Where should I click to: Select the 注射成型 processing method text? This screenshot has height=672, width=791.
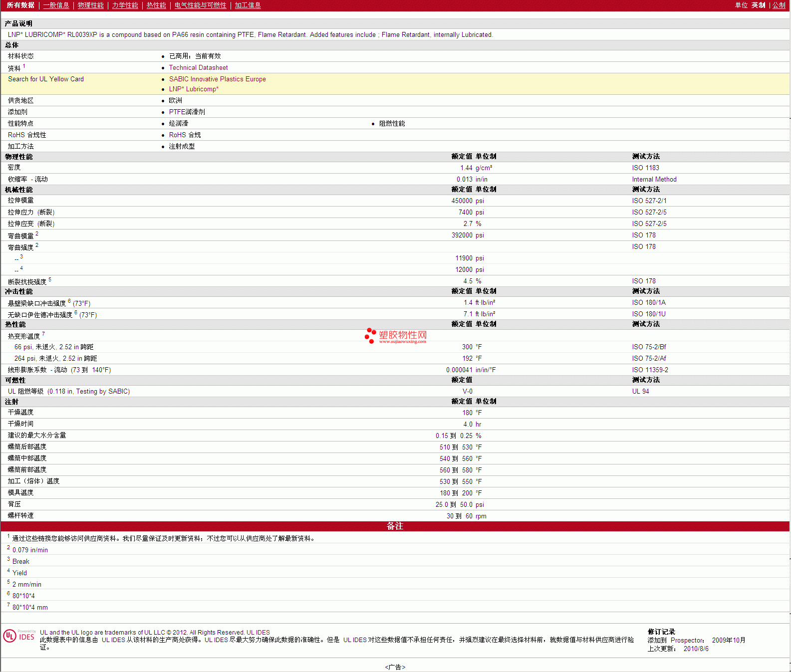click(x=182, y=146)
